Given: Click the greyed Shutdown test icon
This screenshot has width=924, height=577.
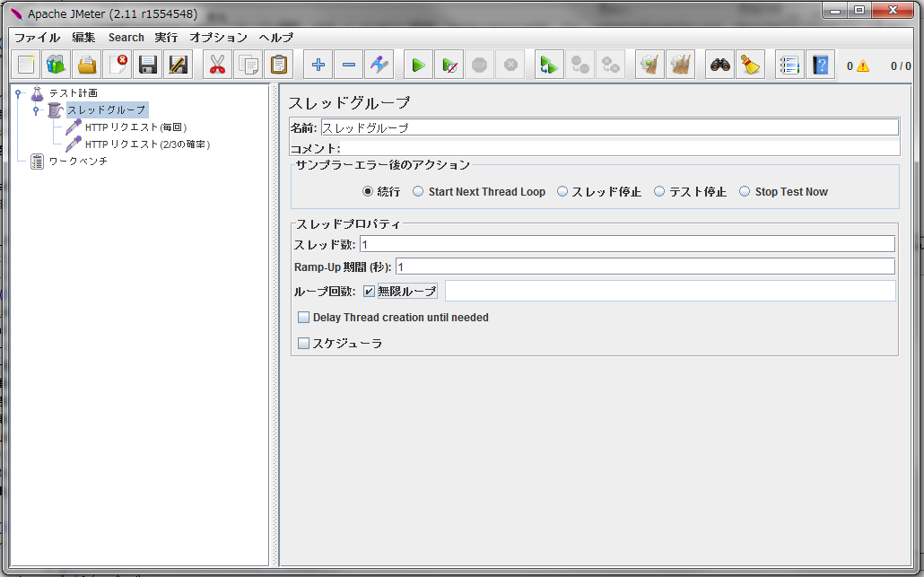Looking at the screenshot, I should 510,65.
